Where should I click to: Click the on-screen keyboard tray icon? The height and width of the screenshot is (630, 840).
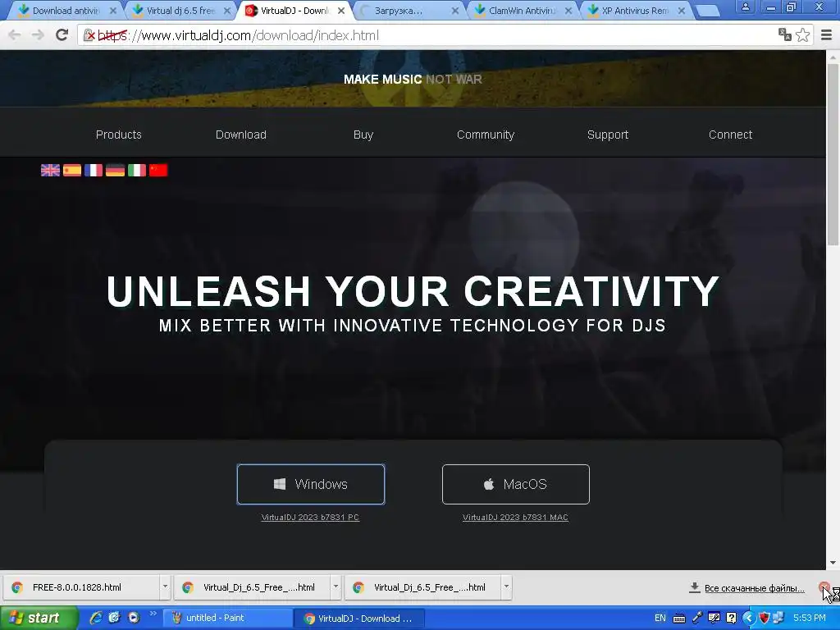pyautogui.click(x=678, y=619)
